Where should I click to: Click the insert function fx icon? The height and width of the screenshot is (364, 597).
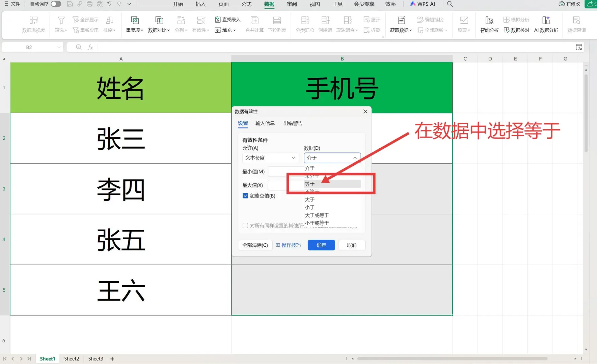tap(90, 47)
